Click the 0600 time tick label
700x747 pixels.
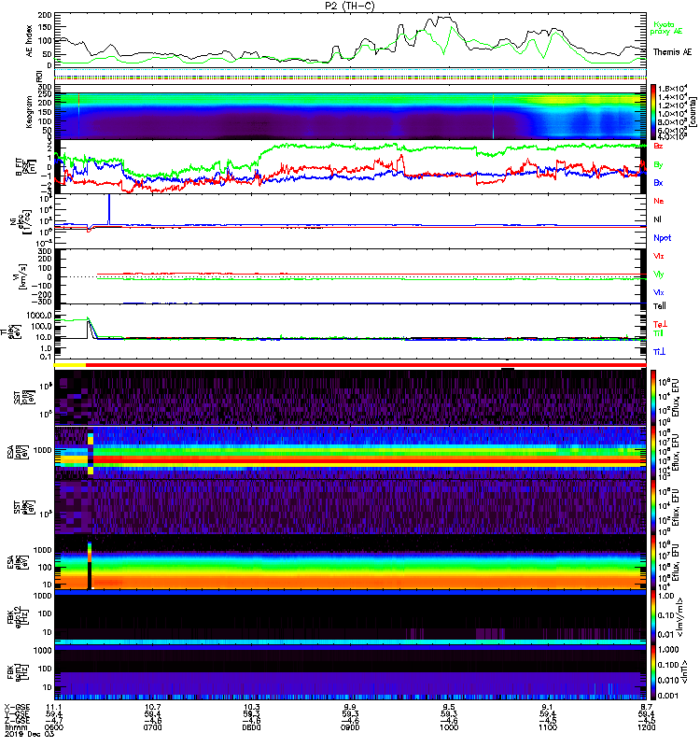(53, 727)
